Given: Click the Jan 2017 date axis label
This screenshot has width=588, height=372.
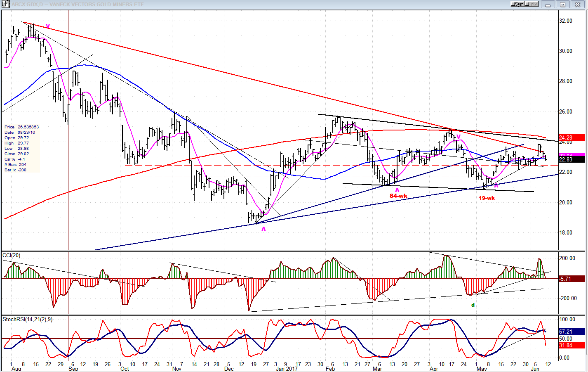Looking at the screenshot, I should 286,369.
